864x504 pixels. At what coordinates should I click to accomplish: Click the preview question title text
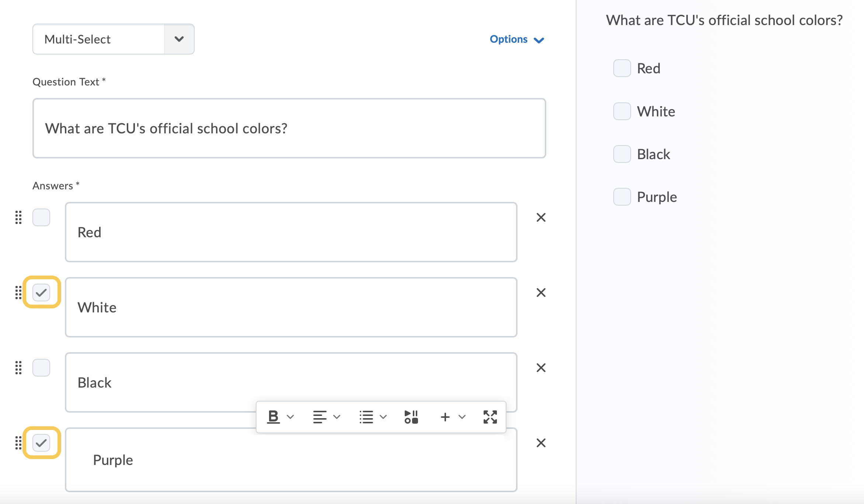(724, 20)
